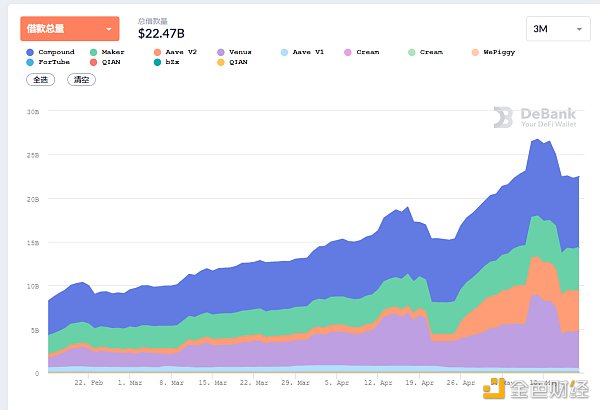Click the green Cream legend dot

pos(411,52)
